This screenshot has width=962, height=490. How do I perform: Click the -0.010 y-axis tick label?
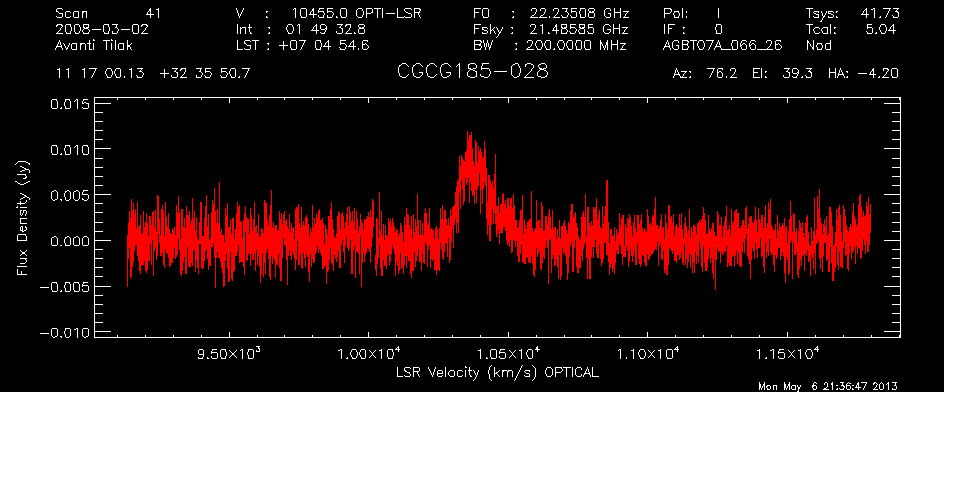[65, 333]
